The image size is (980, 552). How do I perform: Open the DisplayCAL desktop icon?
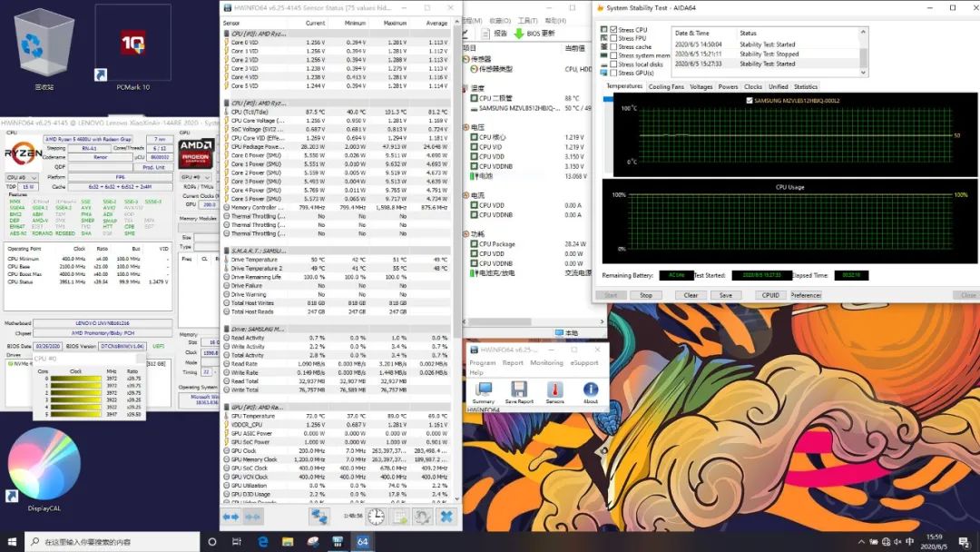(x=43, y=470)
